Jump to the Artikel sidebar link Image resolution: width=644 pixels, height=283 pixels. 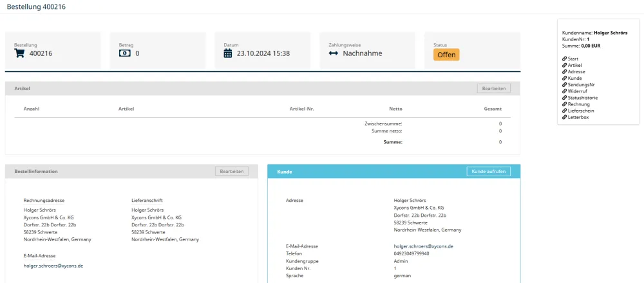point(574,65)
